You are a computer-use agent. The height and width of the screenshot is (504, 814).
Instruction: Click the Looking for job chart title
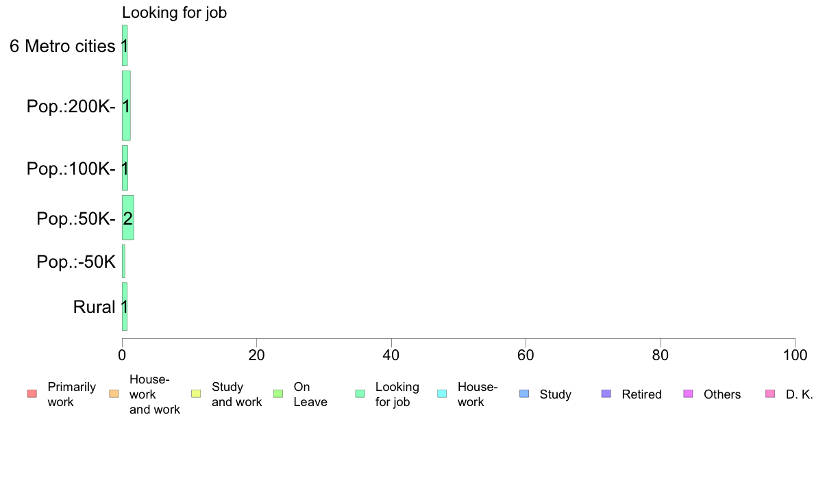[175, 12]
